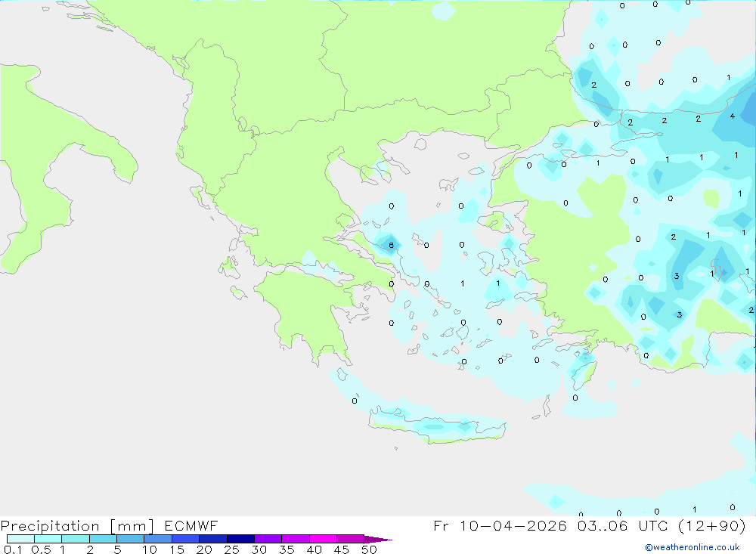The height and width of the screenshot is (554, 756).
Task: Click the lower '3' value in southwest Turkey
Action: [680, 315]
